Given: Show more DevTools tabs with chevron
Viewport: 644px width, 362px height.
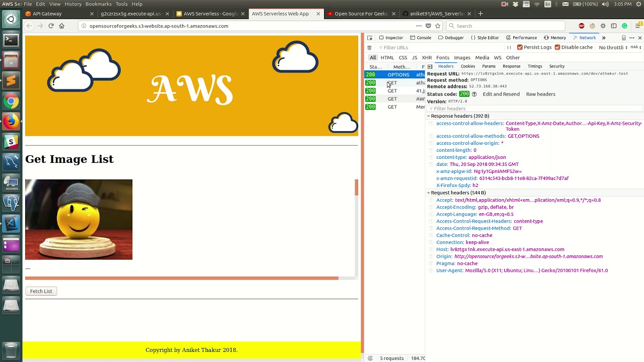Looking at the screenshot, I should 604,38.
